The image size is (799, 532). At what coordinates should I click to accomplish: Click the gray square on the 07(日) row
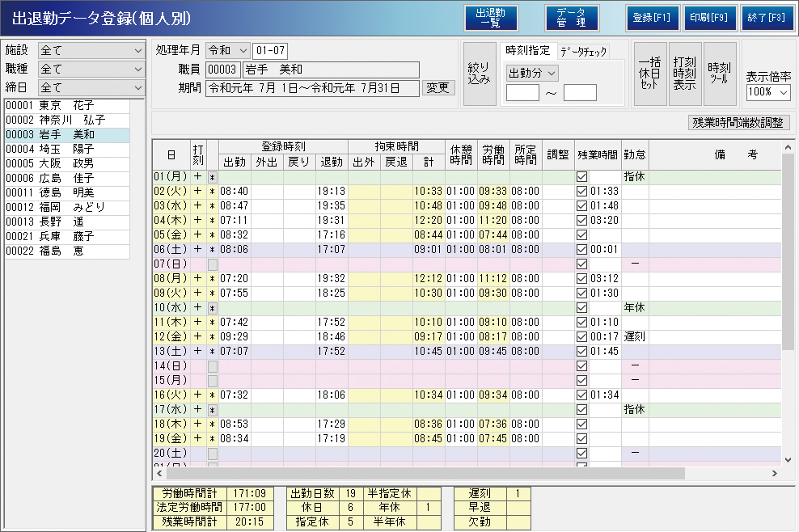tap(212, 264)
